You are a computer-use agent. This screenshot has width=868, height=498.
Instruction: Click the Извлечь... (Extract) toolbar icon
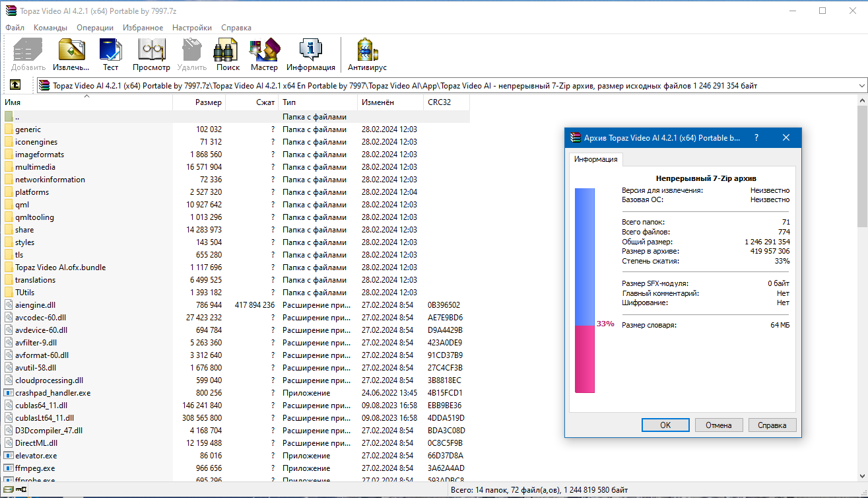coord(71,51)
